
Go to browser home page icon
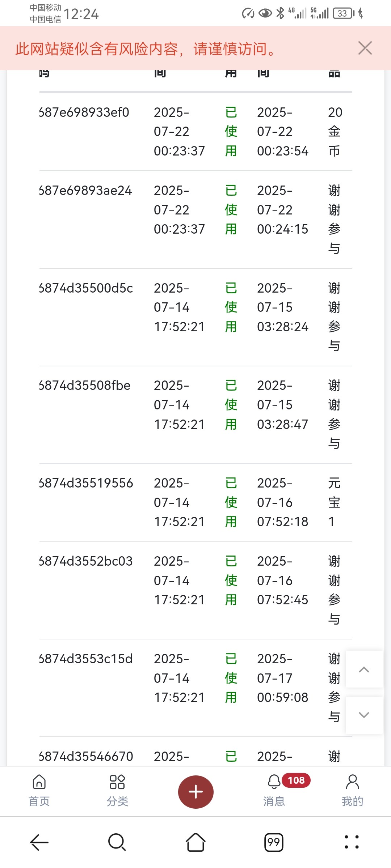pos(195,842)
